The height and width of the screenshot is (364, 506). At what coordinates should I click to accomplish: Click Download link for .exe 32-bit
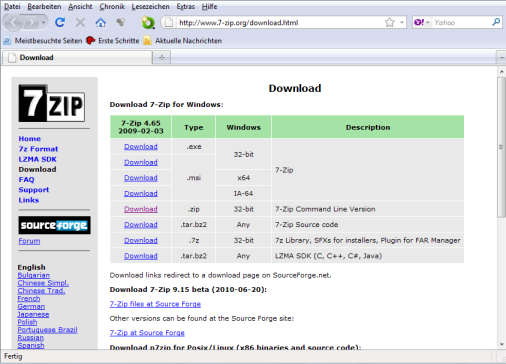coord(141,147)
